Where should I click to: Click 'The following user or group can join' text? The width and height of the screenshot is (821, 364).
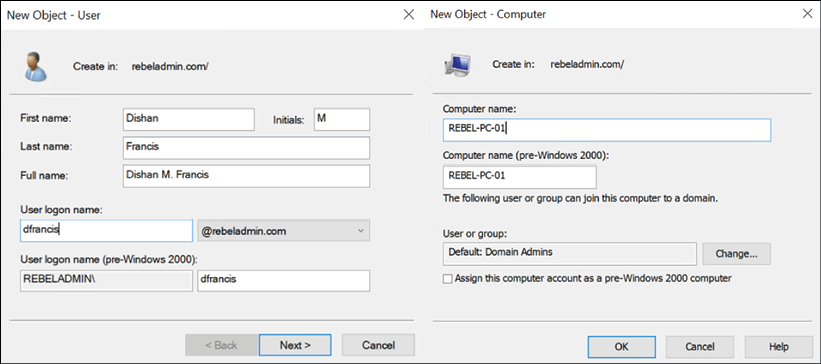coord(579,199)
